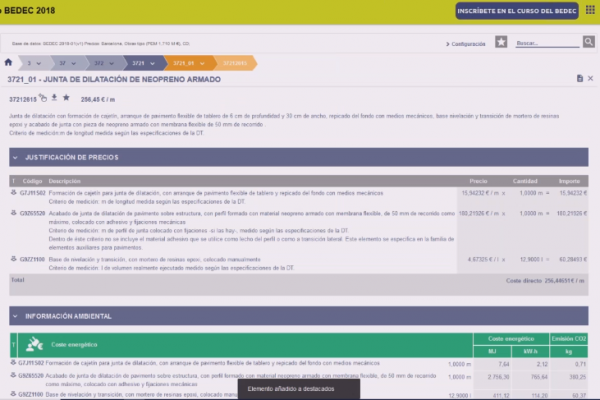Click the document icon right of the title
Image resolution: width=600 pixels, height=400 pixels.
[x=578, y=78]
